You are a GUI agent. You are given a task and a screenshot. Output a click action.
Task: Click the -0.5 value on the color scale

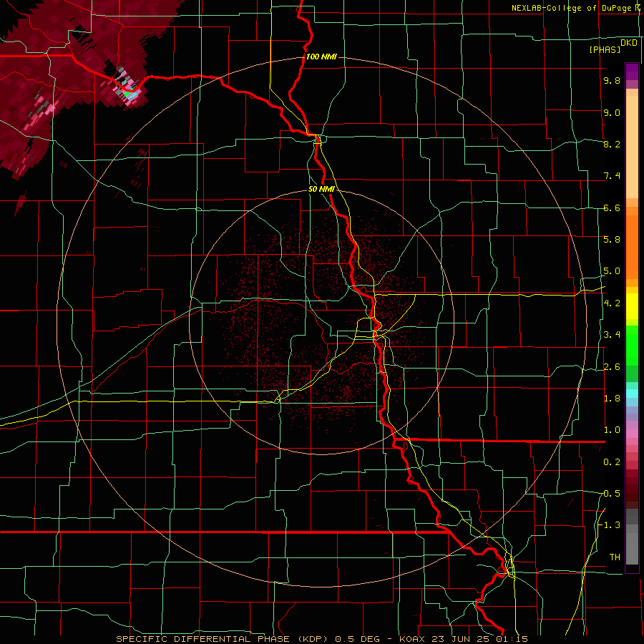pyautogui.click(x=610, y=494)
